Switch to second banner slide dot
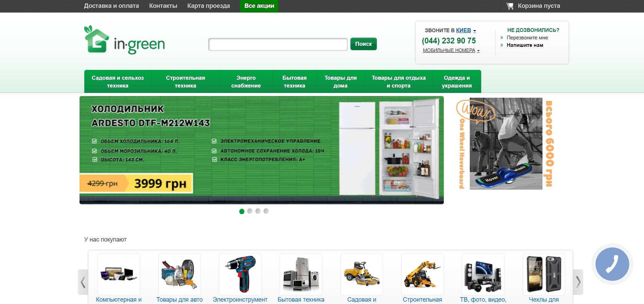The image size is (644, 304). point(250,211)
